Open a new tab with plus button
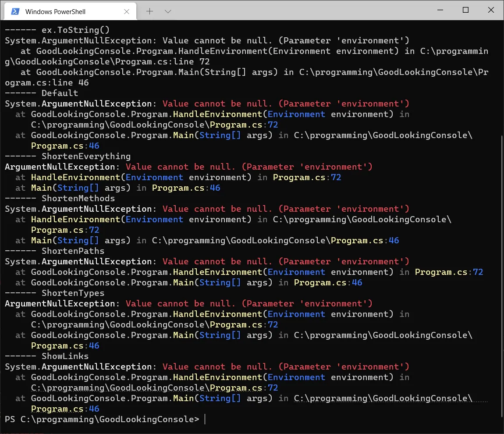The image size is (504, 434). pos(149,11)
